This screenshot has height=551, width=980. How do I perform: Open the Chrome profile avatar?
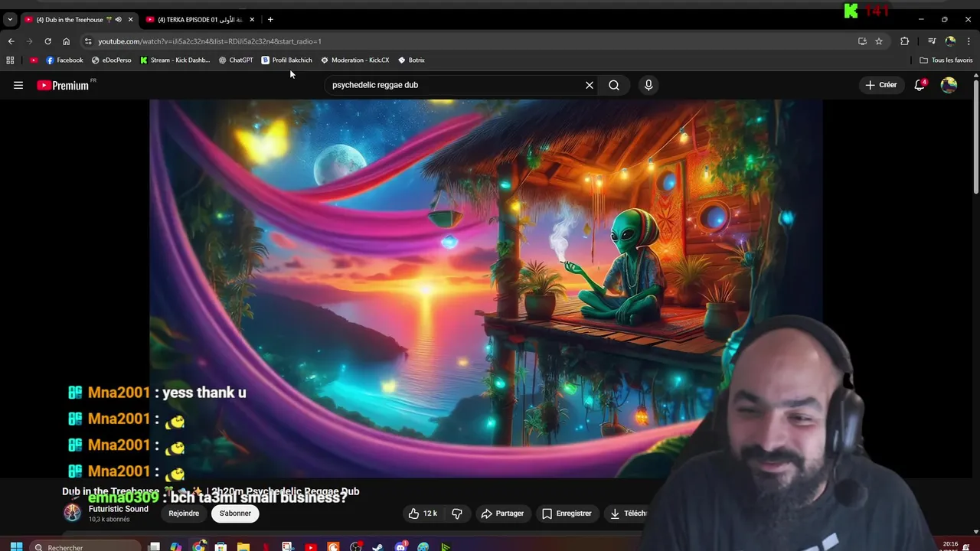point(950,41)
